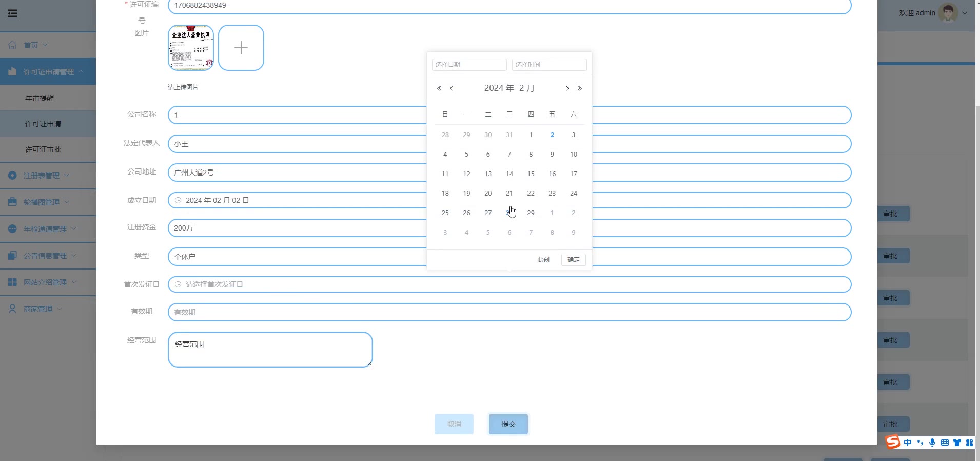
Task: Click the 成立日期 date input field
Action: tap(509, 200)
